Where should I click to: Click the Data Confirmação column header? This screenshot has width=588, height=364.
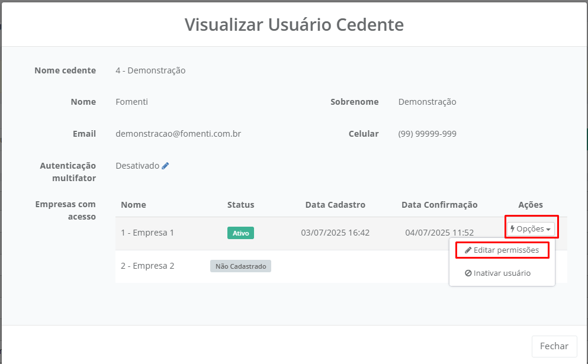[439, 205]
